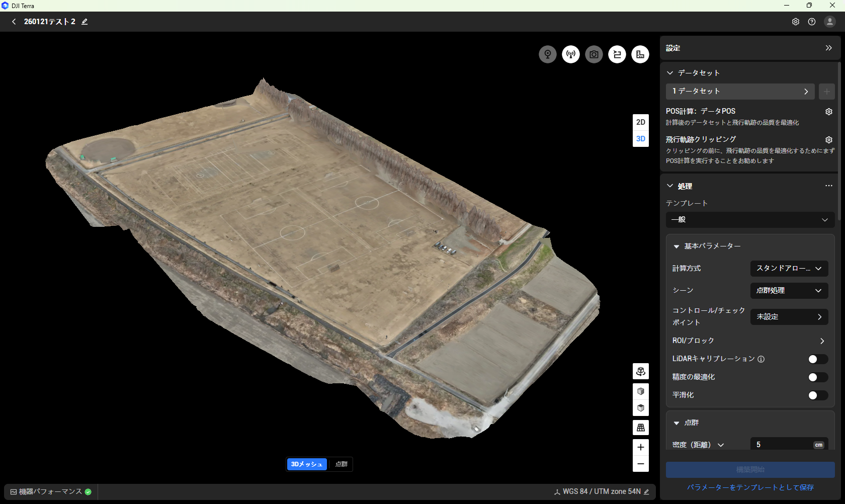Click the zoom in plus button
This screenshot has width=845, height=504.
[x=640, y=447]
